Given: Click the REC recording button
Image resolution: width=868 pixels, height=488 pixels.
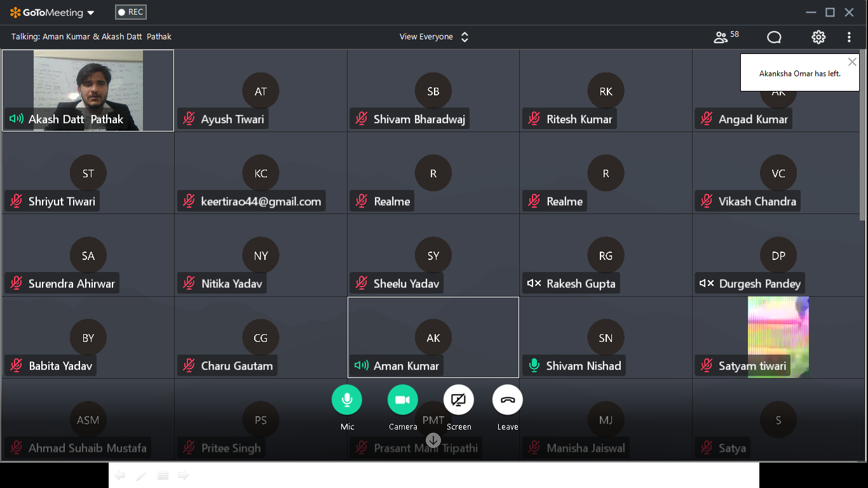Looking at the screenshot, I should (x=131, y=12).
